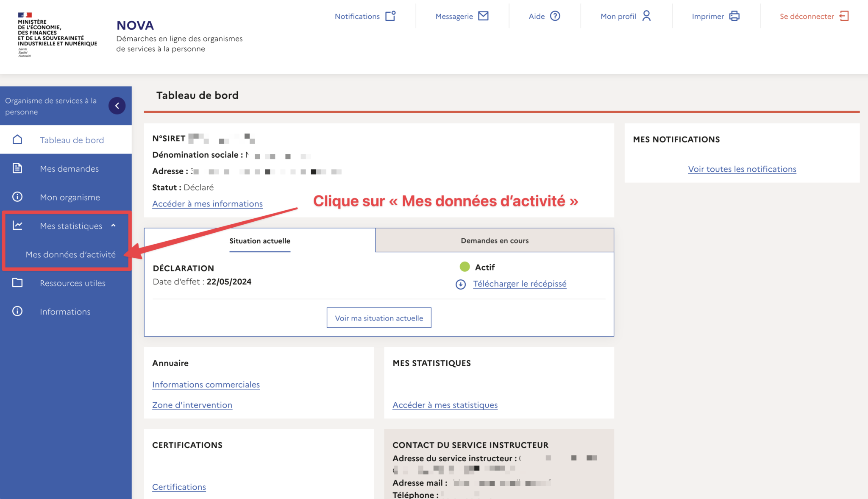Image resolution: width=868 pixels, height=499 pixels.
Task: Click the Mes demandes document icon
Action: 17,168
